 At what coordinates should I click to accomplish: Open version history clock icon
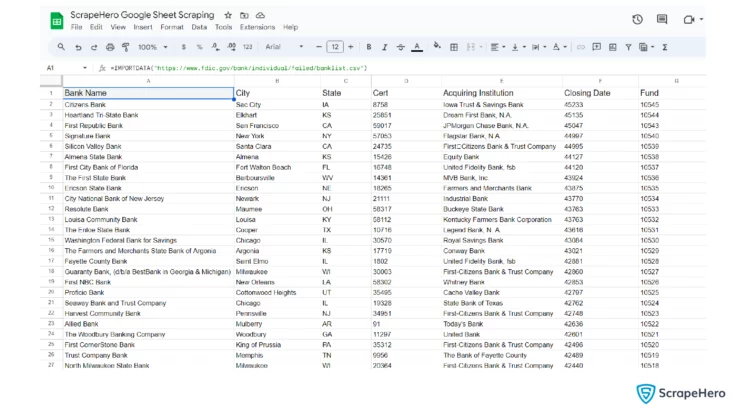click(637, 19)
